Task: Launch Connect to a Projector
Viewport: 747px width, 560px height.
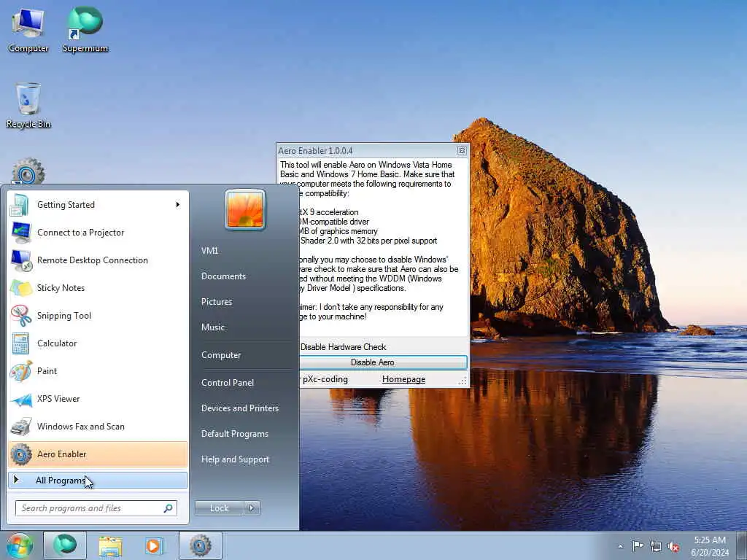Action: coord(98,233)
